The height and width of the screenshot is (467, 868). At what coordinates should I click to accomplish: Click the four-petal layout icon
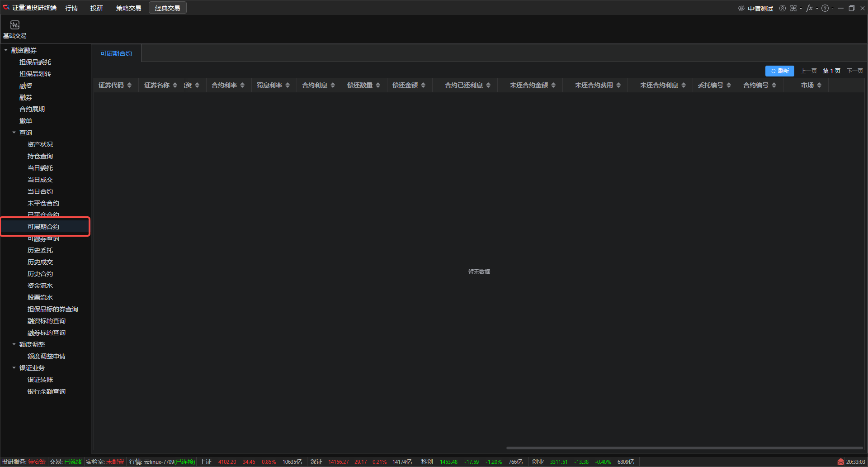pos(793,8)
